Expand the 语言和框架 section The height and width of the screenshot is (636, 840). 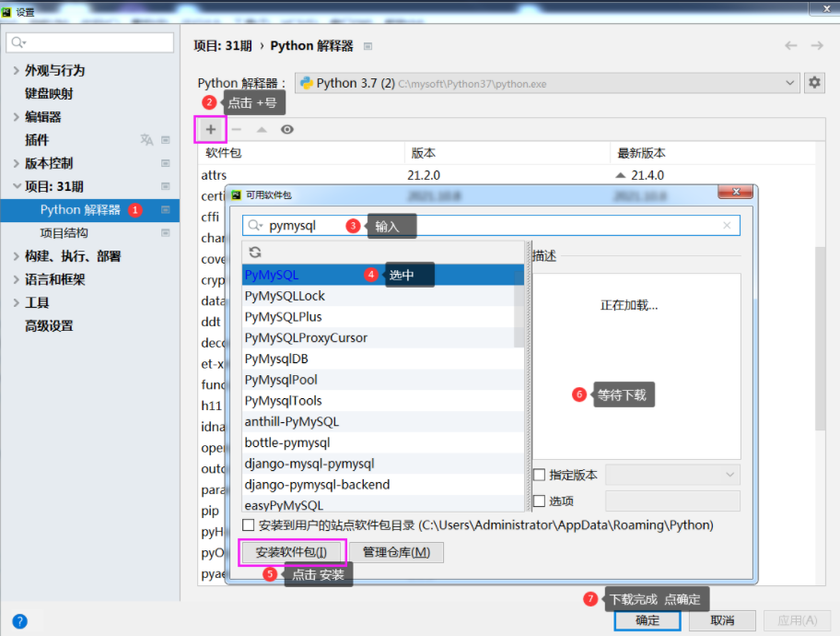(16, 279)
